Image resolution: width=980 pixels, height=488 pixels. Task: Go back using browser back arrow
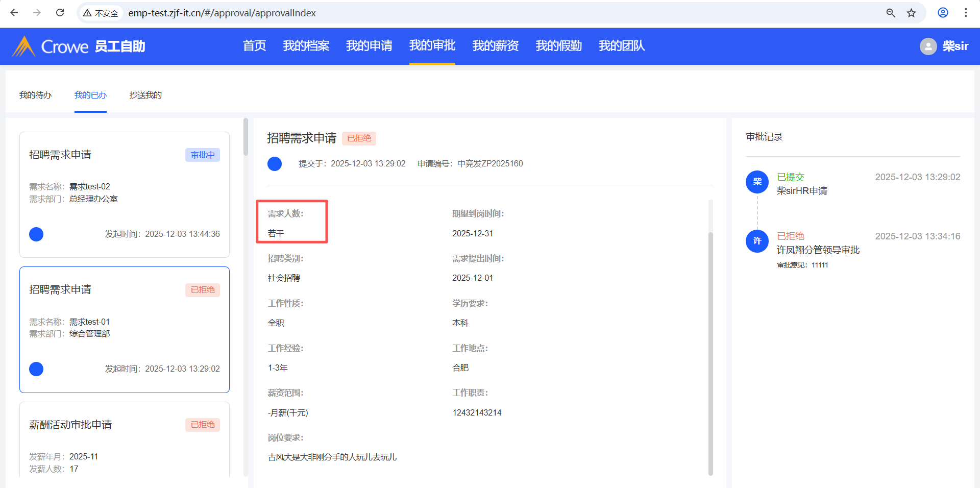coord(14,13)
